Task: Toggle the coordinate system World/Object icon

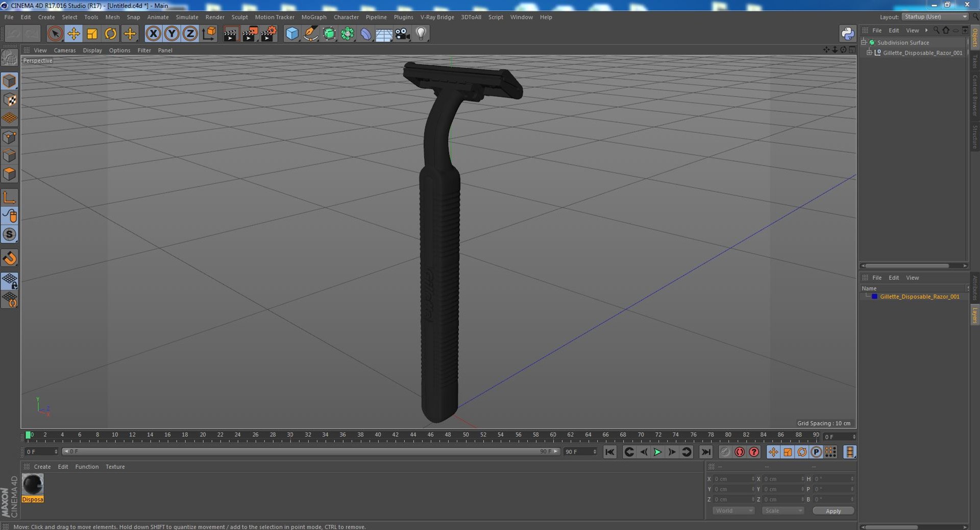Action: coord(209,34)
